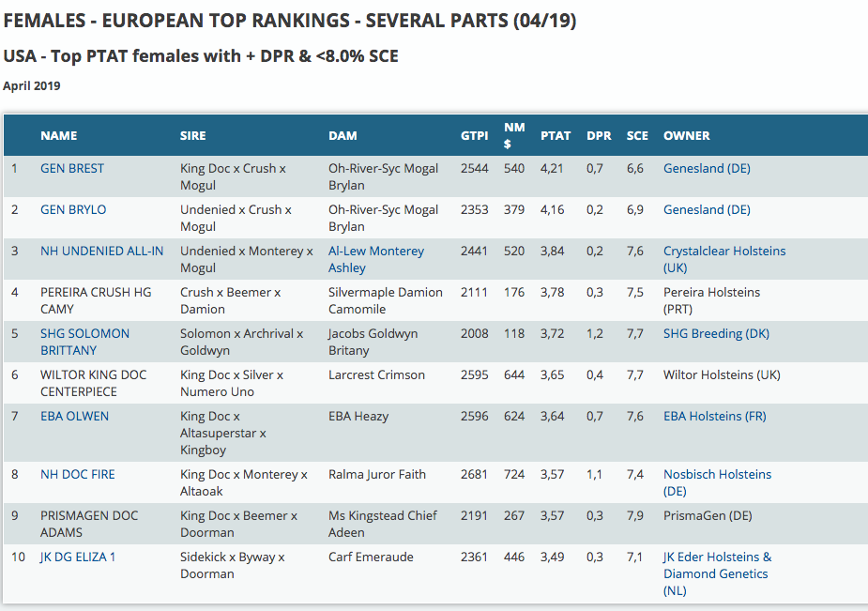The image size is (868, 611).
Task: Click the OWNER column header
Action: tap(687, 136)
